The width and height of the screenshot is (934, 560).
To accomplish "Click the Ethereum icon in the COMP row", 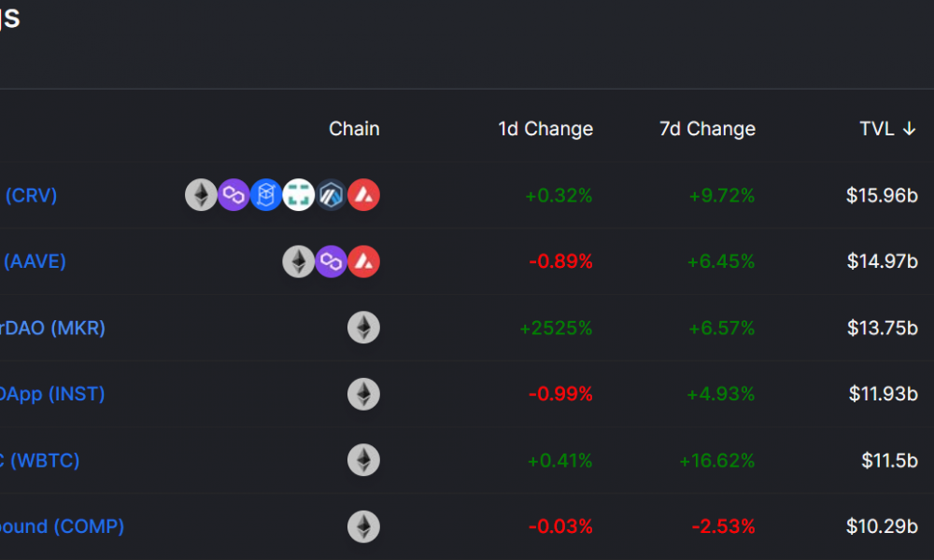I will point(363,526).
